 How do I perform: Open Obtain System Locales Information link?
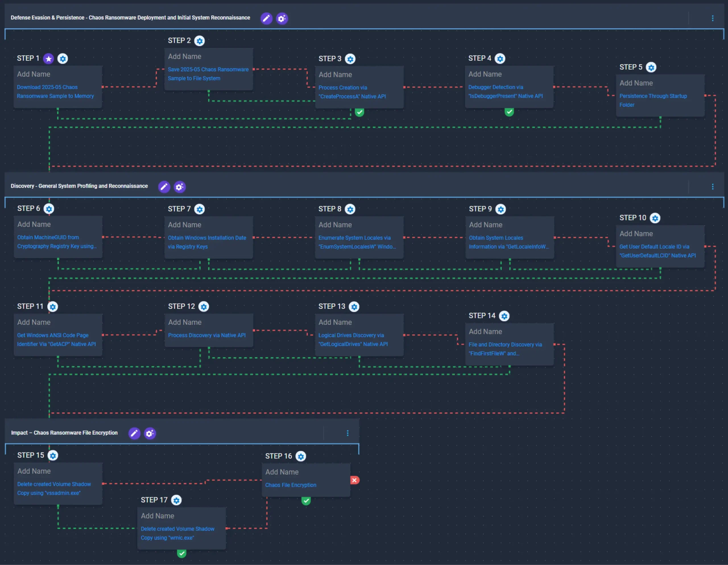tap(509, 242)
